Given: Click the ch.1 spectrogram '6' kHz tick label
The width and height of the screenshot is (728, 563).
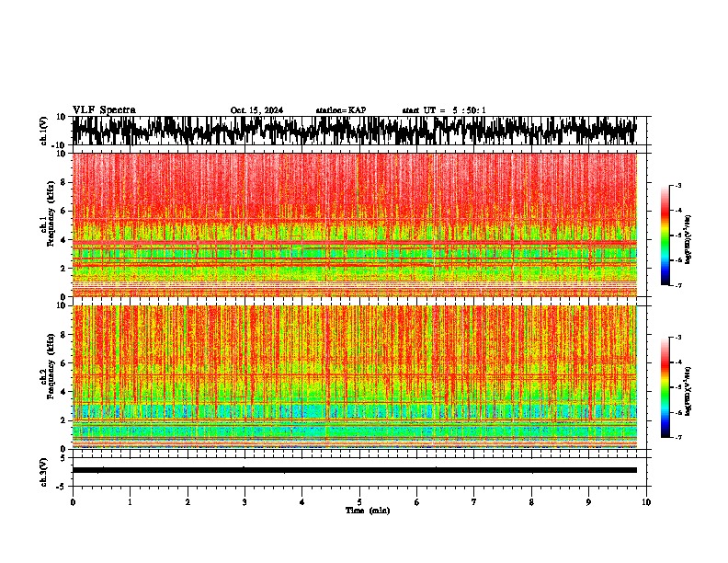Looking at the screenshot, I should (x=63, y=211).
